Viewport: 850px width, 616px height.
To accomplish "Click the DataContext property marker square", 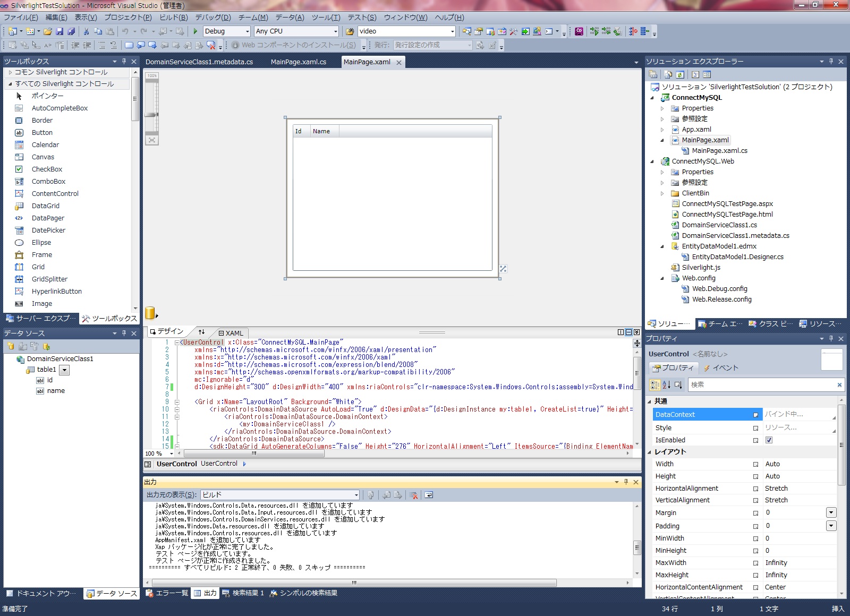I will 755,415.
